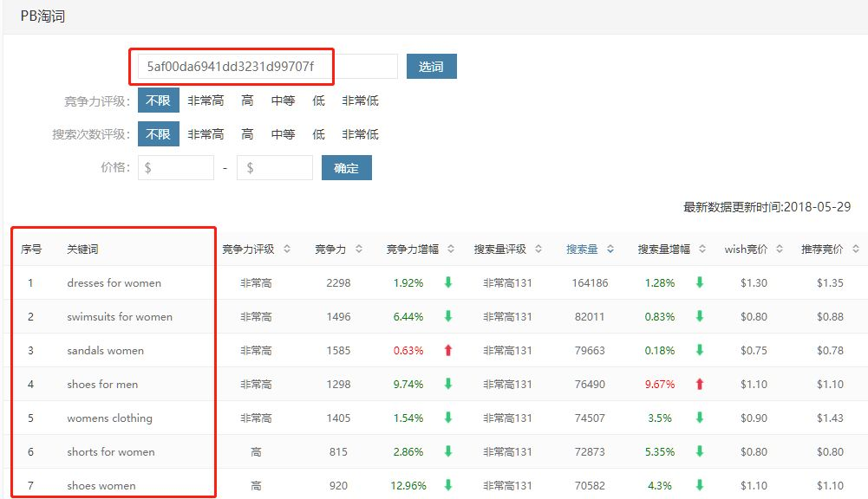The height and width of the screenshot is (499, 868).
Task: Click the 搜索量 column header
Action: click(x=582, y=249)
